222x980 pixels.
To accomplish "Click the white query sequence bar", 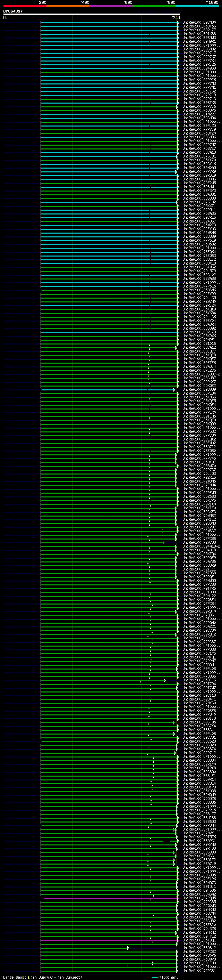I will 92,15.
